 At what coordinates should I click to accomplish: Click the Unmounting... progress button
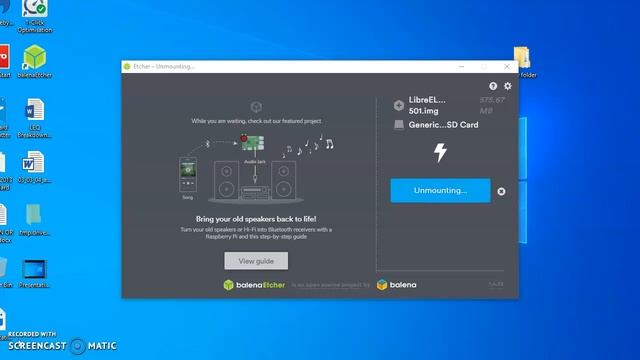pyautogui.click(x=440, y=190)
